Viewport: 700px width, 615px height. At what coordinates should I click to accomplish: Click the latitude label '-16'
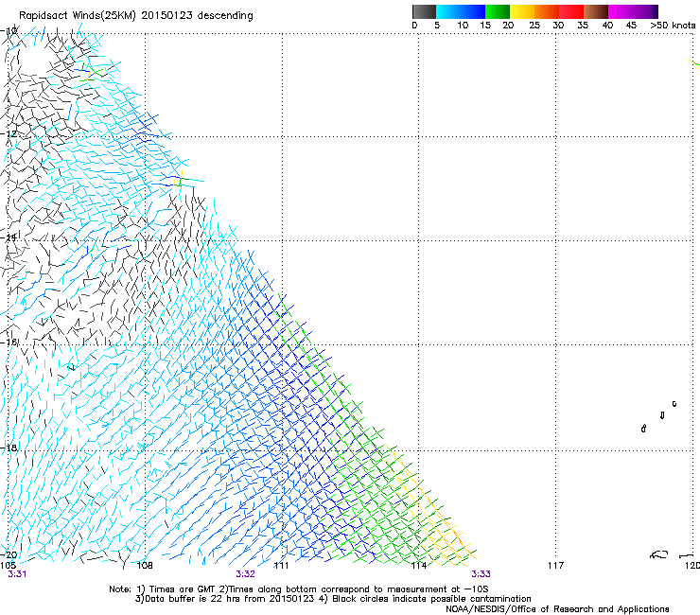(9, 343)
